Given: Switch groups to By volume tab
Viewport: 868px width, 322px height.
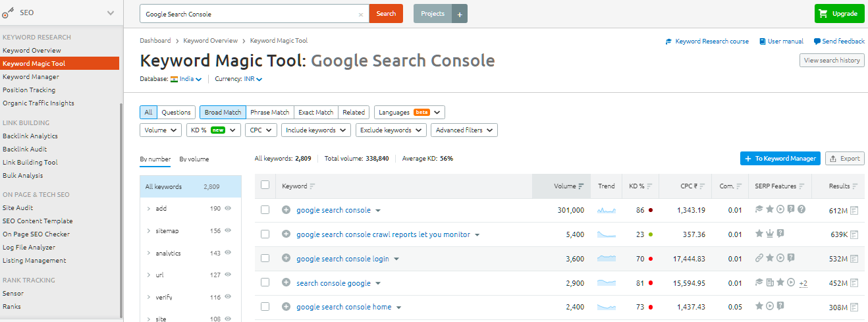Looking at the screenshot, I should point(194,159).
